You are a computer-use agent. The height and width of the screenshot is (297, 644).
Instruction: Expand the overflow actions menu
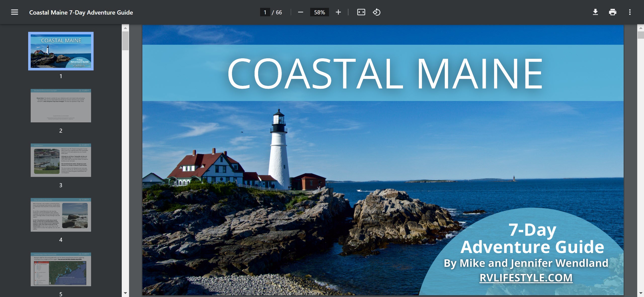pyautogui.click(x=630, y=12)
